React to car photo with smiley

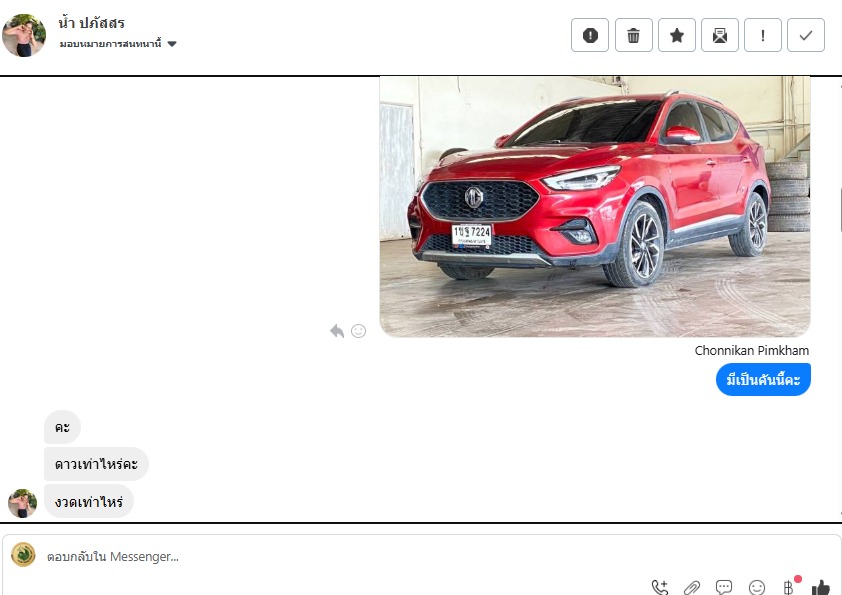coord(358,331)
